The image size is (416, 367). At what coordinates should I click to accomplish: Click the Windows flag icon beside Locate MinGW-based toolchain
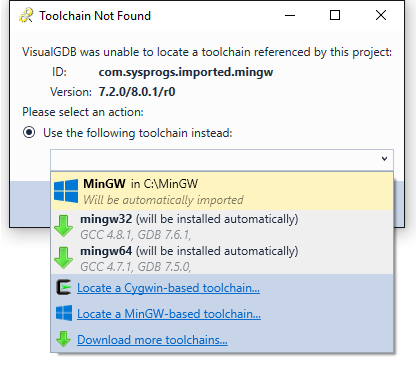tap(64, 313)
